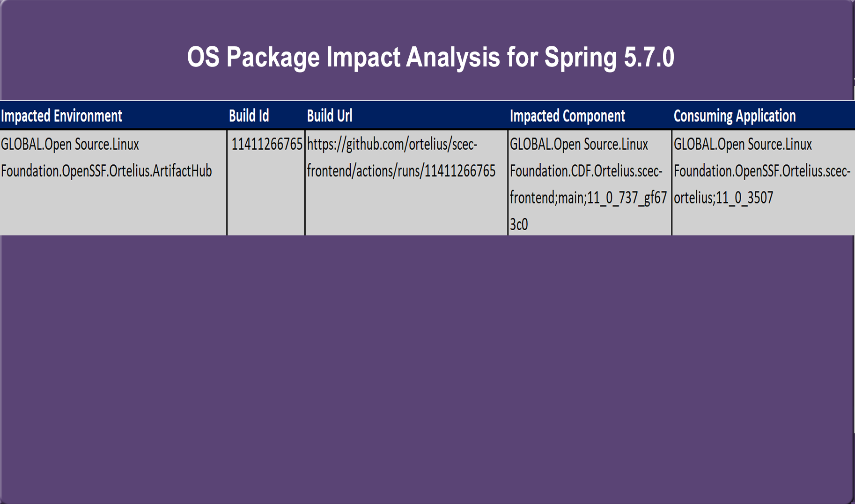Click the build id value 11411266765
This screenshot has width=855, height=504.
pyautogui.click(x=266, y=144)
